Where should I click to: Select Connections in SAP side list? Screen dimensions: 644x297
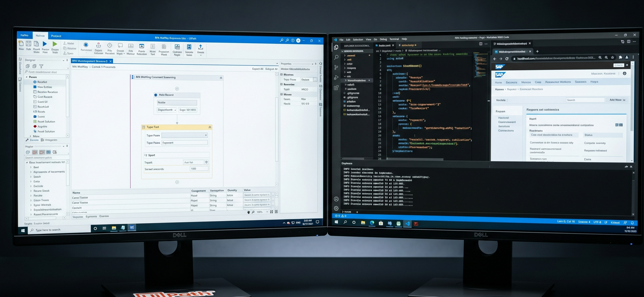506,131
